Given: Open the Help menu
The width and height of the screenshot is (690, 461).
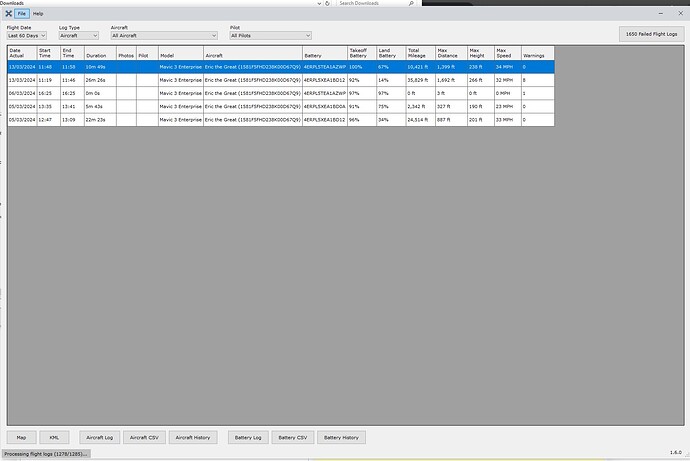Looking at the screenshot, I should 38,14.
